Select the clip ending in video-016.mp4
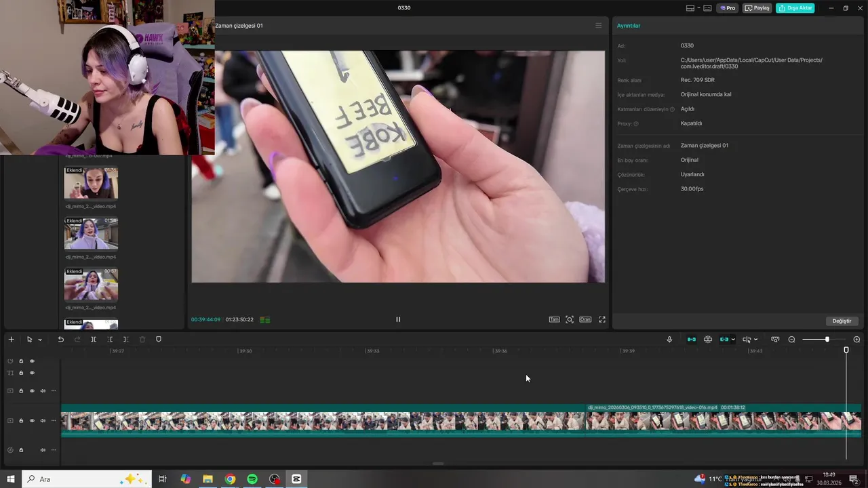 click(723, 420)
